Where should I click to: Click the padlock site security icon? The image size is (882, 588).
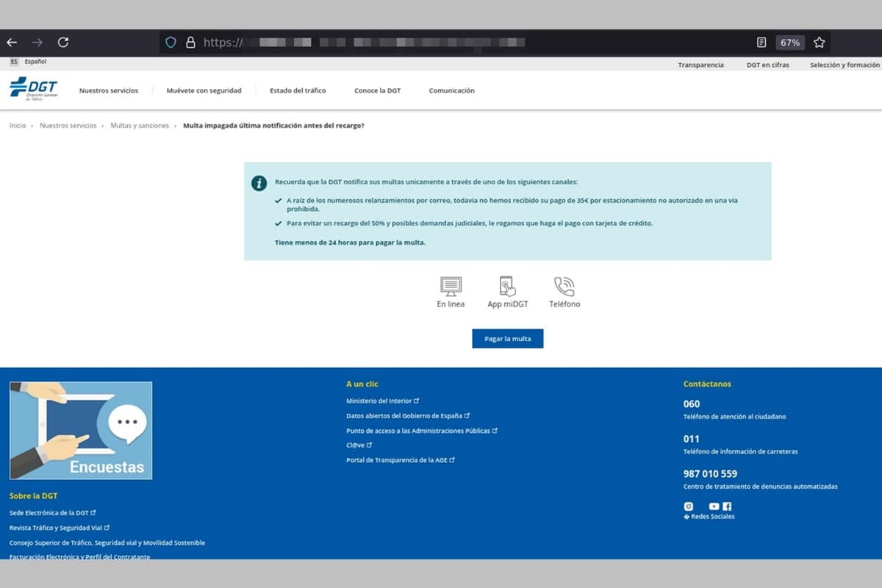pyautogui.click(x=190, y=43)
